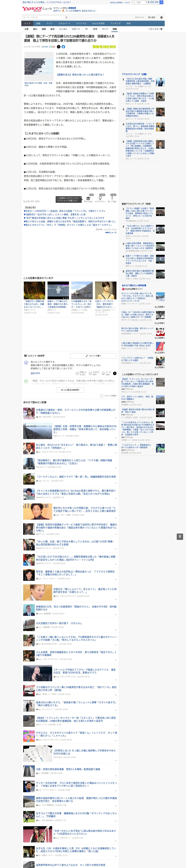This screenshot has width=186, height=868.
Task: Select the 速報 tab
Action: [x=38, y=23]
